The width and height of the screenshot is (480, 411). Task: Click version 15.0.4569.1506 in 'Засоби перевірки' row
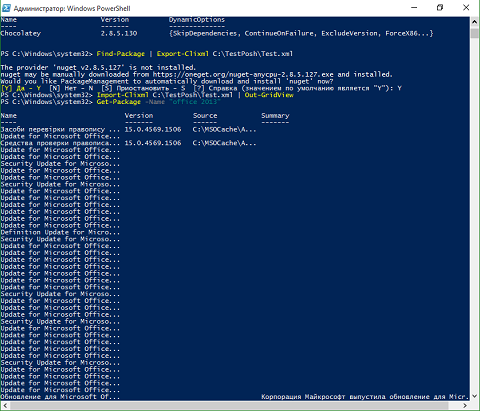click(153, 129)
